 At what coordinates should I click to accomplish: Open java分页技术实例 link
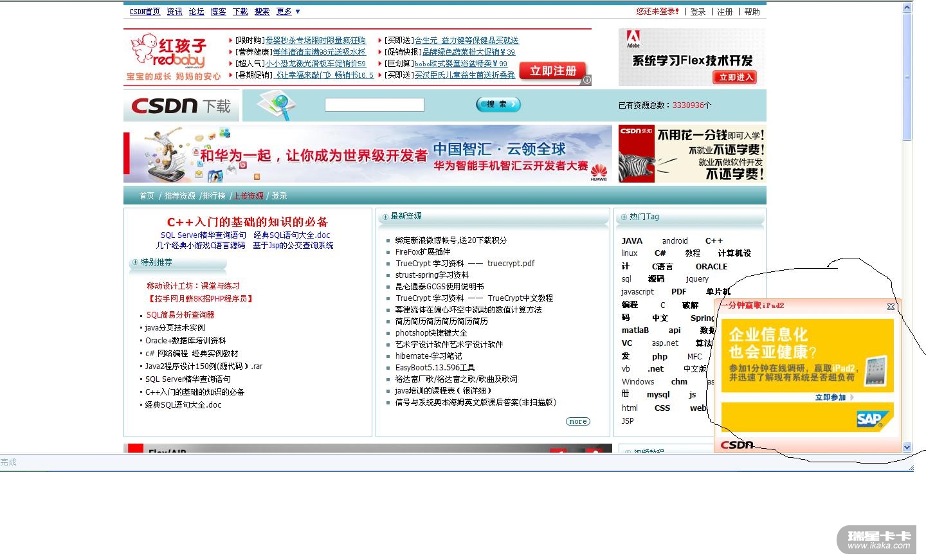pyautogui.click(x=175, y=328)
